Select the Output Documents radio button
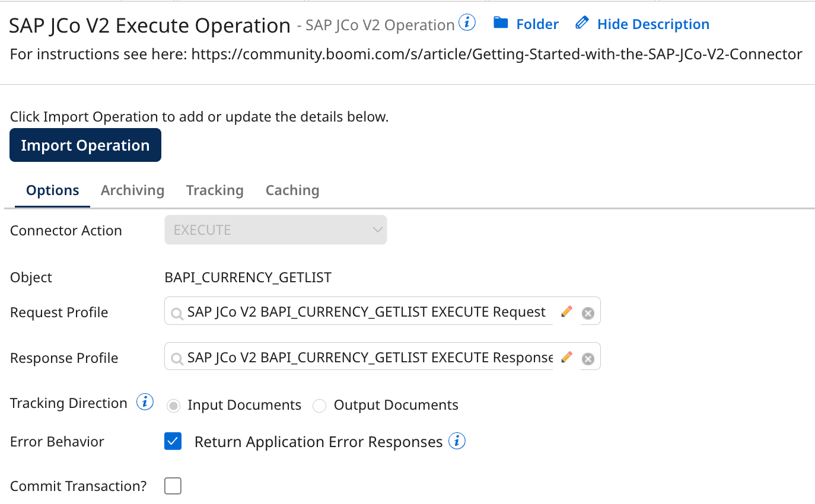 tap(319, 405)
